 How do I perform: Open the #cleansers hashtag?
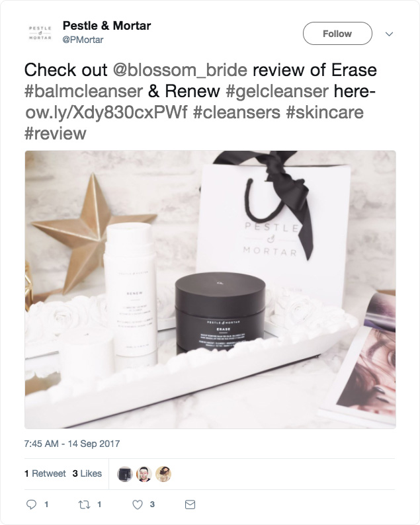pos(237,112)
